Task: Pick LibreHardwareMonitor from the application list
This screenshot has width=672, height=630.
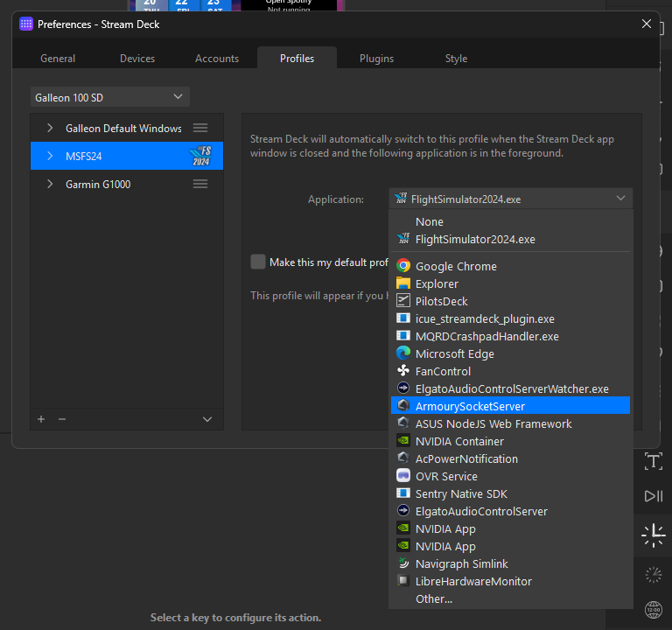Action: [473, 581]
